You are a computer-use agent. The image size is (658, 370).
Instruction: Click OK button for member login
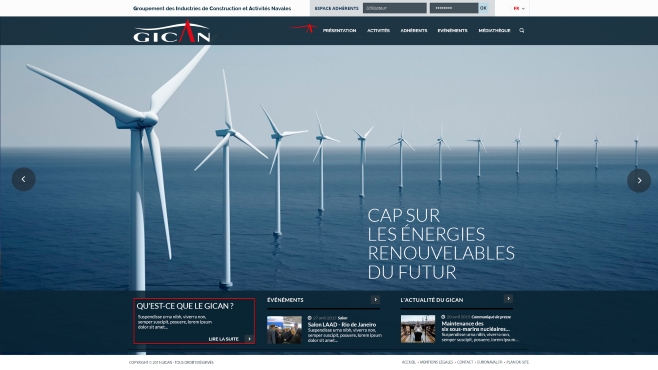(x=483, y=8)
